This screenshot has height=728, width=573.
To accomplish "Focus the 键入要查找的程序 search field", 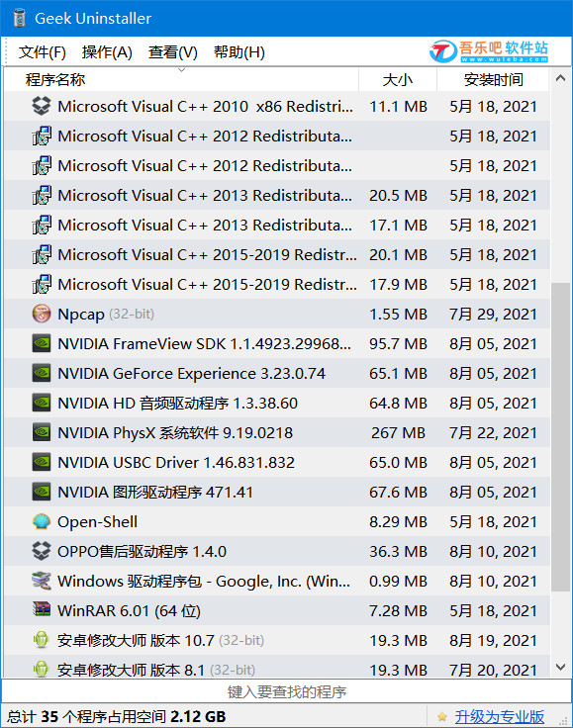I will [287, 691].
